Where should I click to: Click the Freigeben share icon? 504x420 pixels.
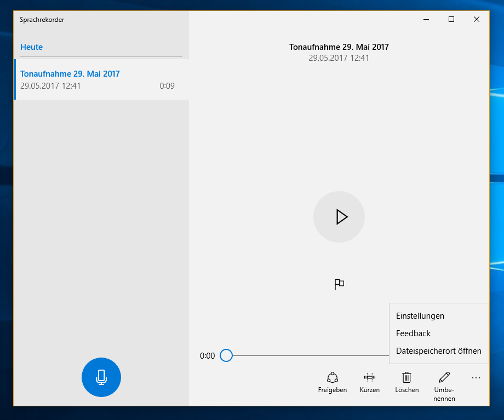pyautogui.click(x=332, y=382)
